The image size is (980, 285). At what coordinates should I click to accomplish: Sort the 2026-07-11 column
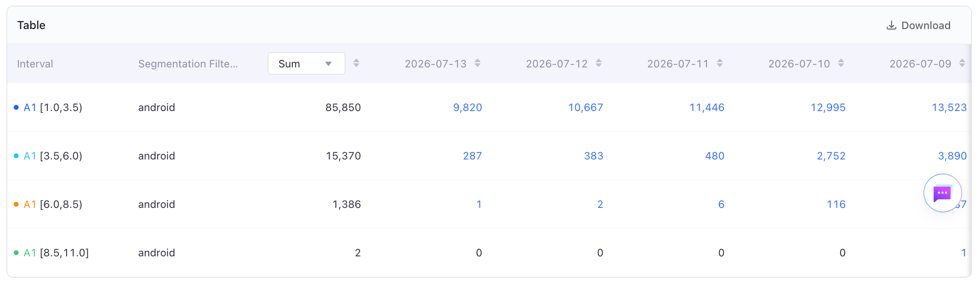point(719,63)
